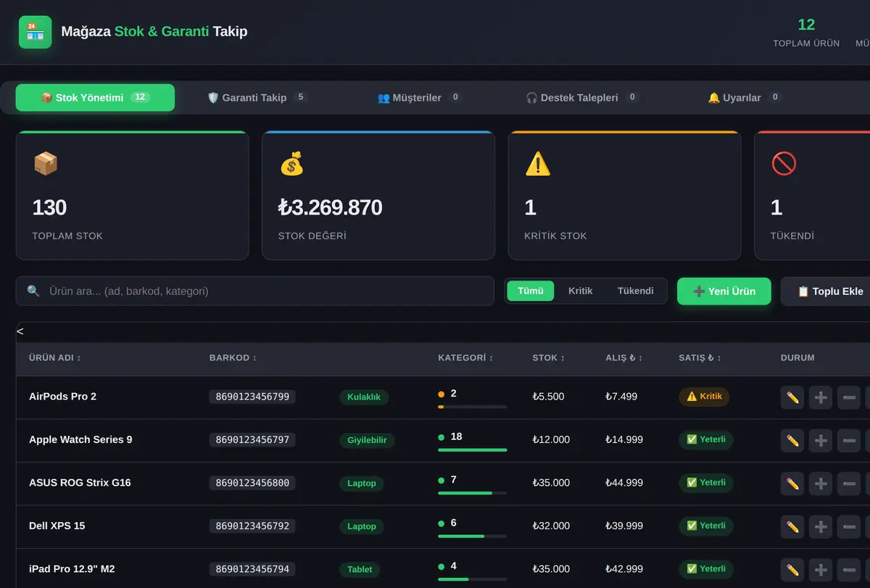Click the Apple Watch Series 9 stock bar

[472, 450]
